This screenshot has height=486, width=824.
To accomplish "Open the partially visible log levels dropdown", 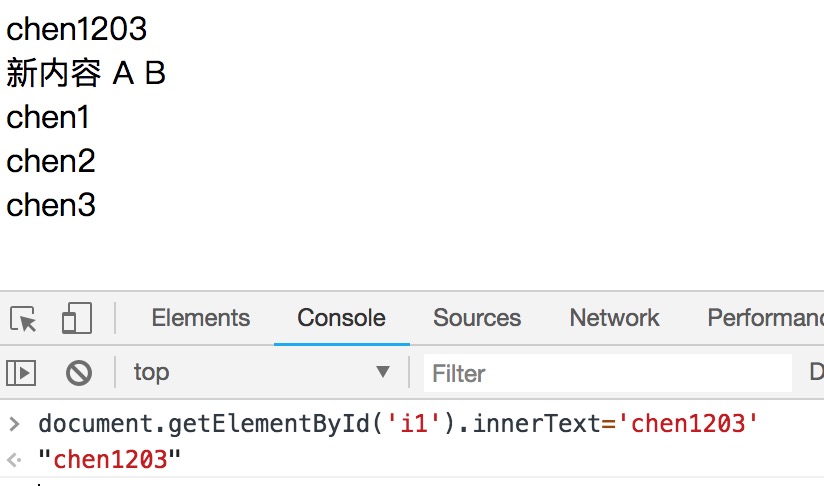I will click(815, 373).
